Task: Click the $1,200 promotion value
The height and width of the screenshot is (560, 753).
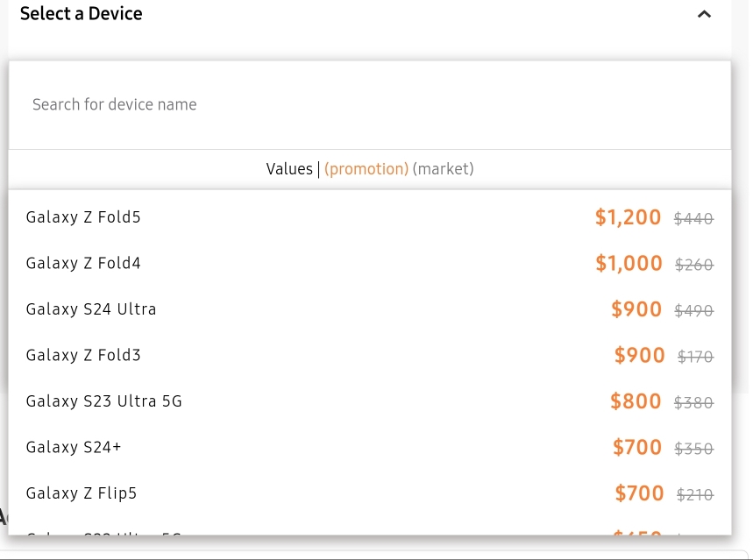Action: [x=628, y=217]
